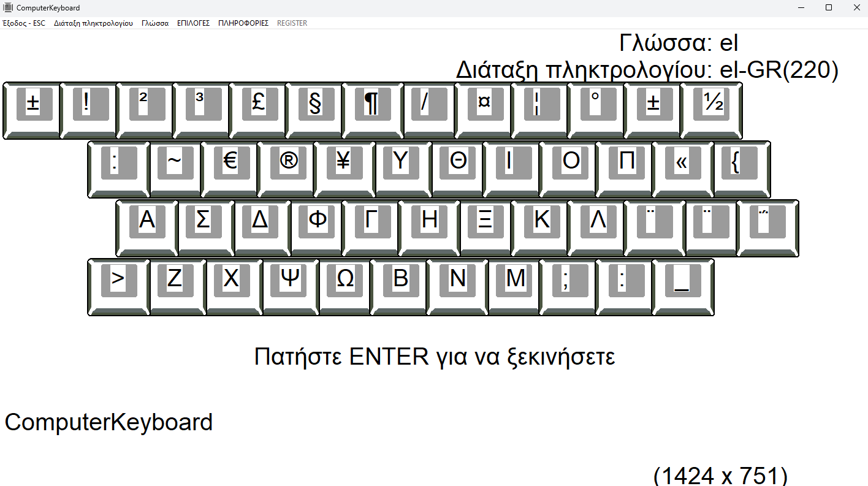Open the ΠΛΗΡΟΦΟΡΙΕΣ menu
868x486 pixels.
point(243,23)
